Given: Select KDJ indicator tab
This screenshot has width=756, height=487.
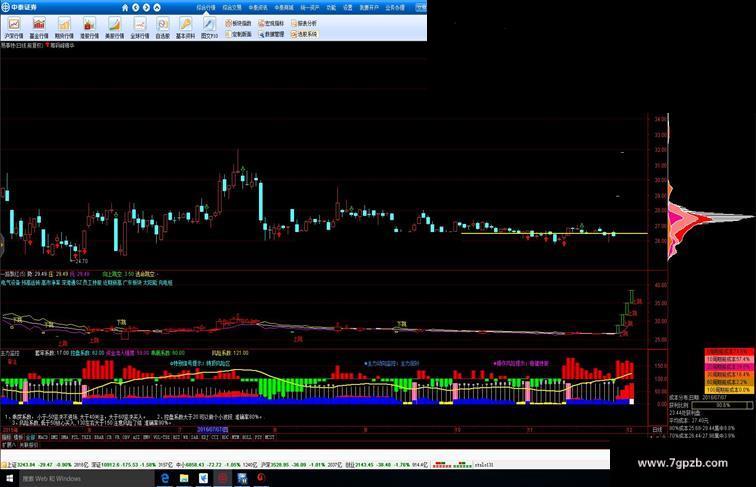Looking at the screenshot, I should pyautogui.click(x=204, y=437).
